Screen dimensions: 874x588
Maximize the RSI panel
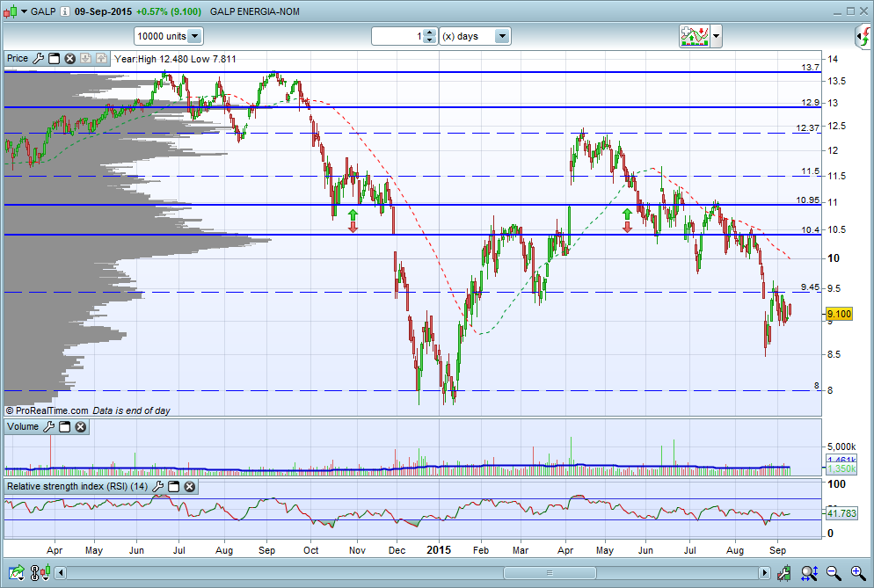click(174, 487)
